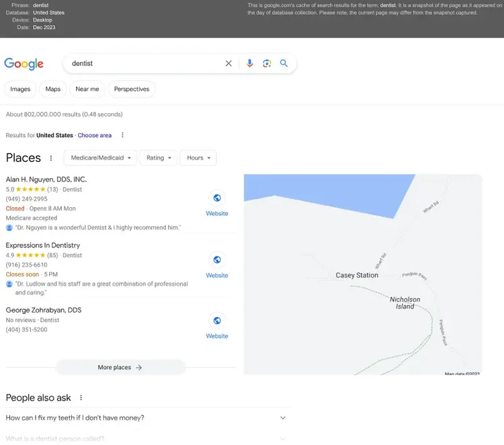Open the Hours filter dropdown
The image size is (504, 445).
pyautogui.click(x=198, y=158)
